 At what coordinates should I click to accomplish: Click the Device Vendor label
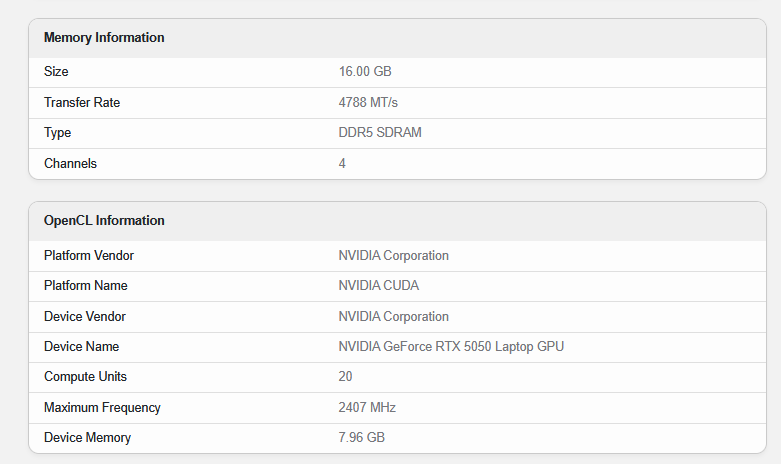point(85,317)
